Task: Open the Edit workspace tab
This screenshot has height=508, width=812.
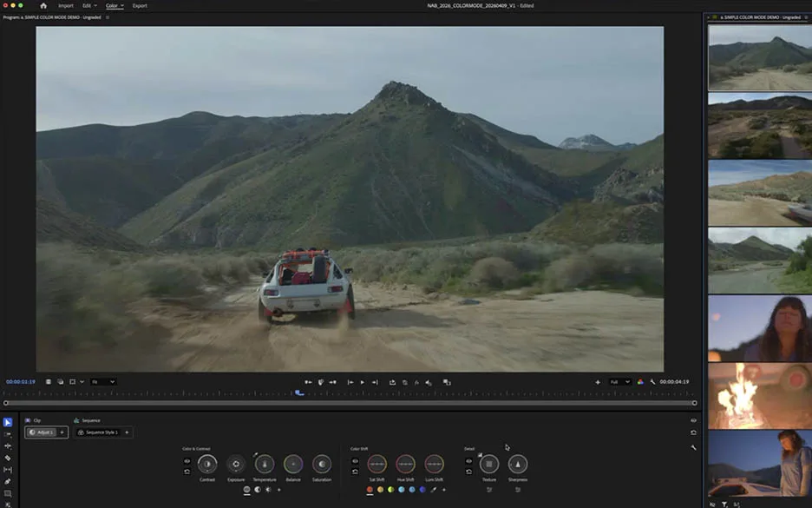Action: pos(87,6)
